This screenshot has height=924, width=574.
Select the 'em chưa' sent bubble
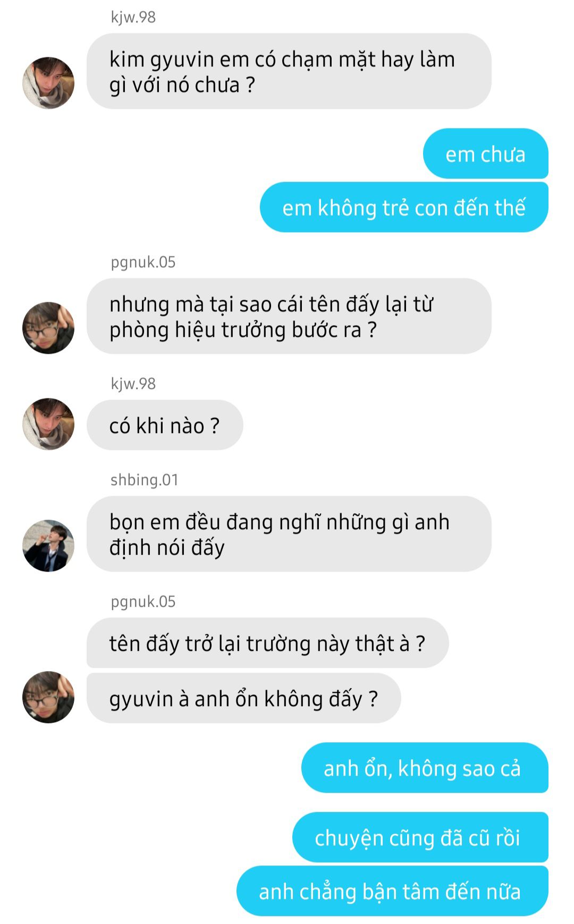pyautogui.click(x=485, y=154)
